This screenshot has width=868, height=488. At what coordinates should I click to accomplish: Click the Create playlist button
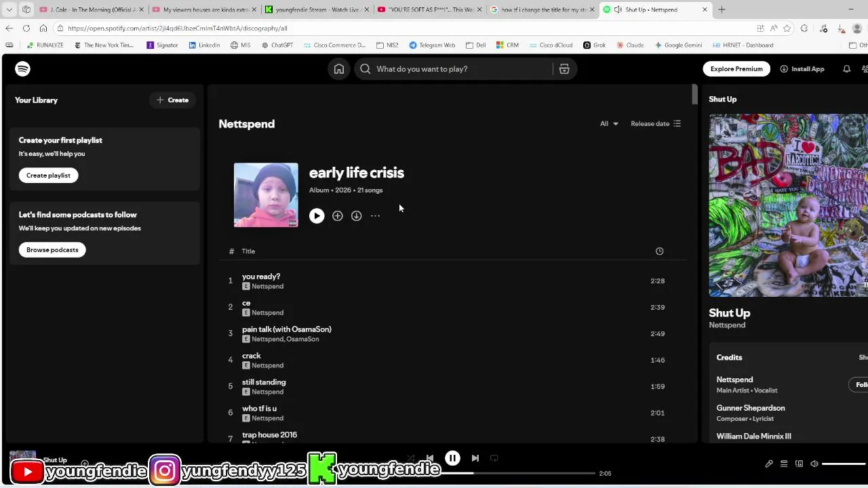[48, 175]
